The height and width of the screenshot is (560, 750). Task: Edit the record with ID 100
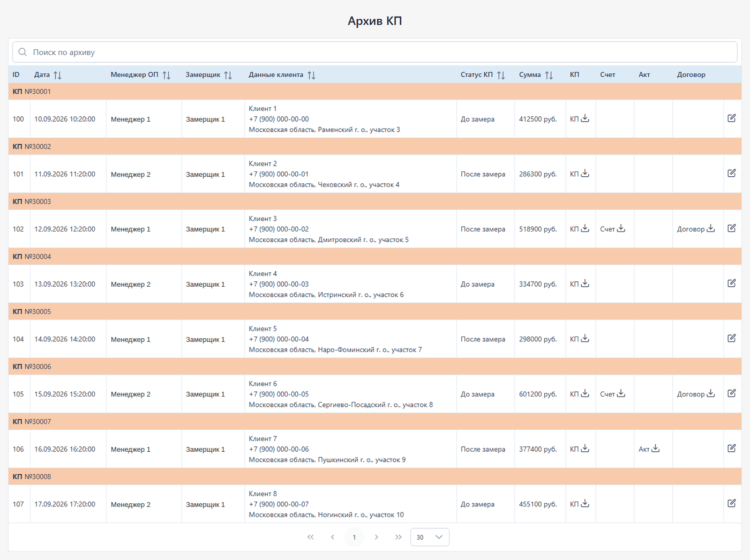click(732, 118)
